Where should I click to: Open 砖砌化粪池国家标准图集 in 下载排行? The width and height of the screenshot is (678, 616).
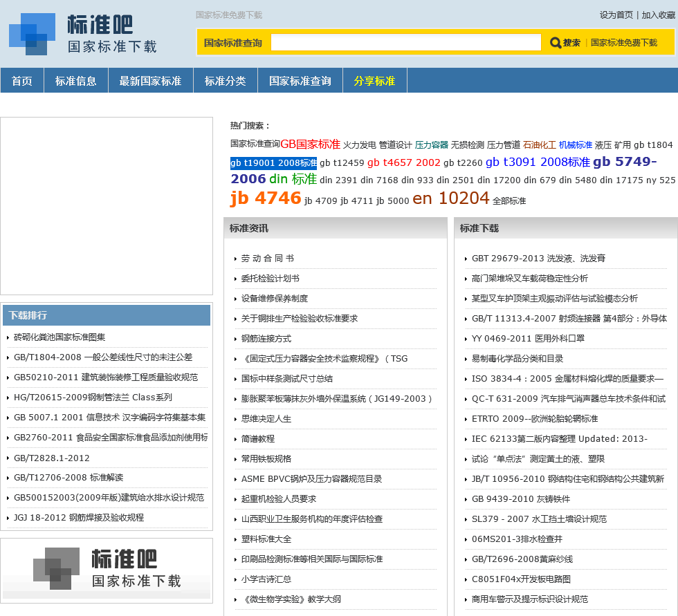59,337
